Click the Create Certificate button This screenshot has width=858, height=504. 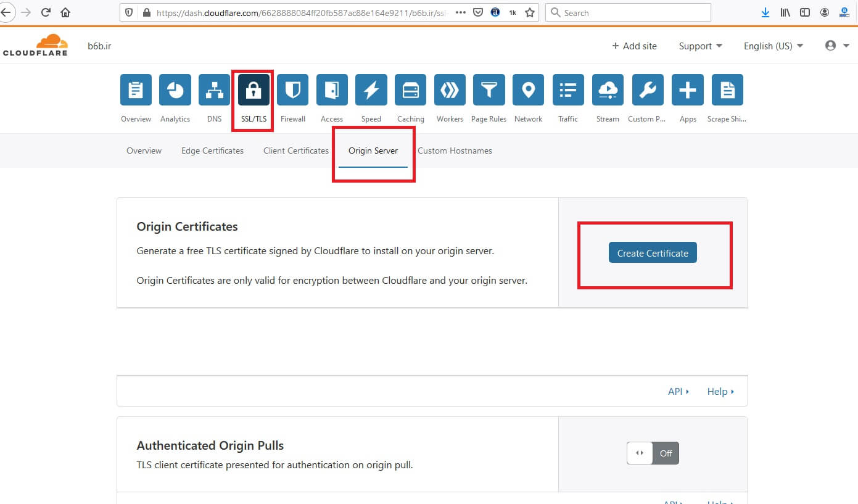[x=653, y=253]
